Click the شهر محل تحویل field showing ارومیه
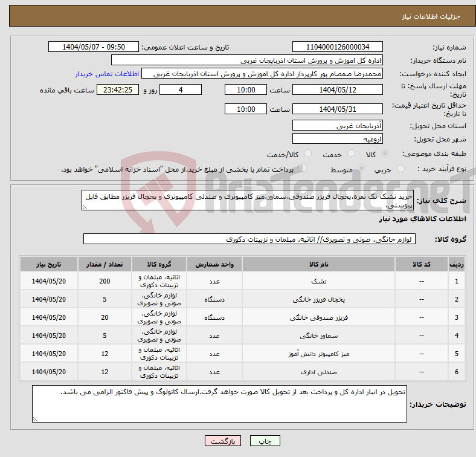476x457 pixels. (337, 139)
